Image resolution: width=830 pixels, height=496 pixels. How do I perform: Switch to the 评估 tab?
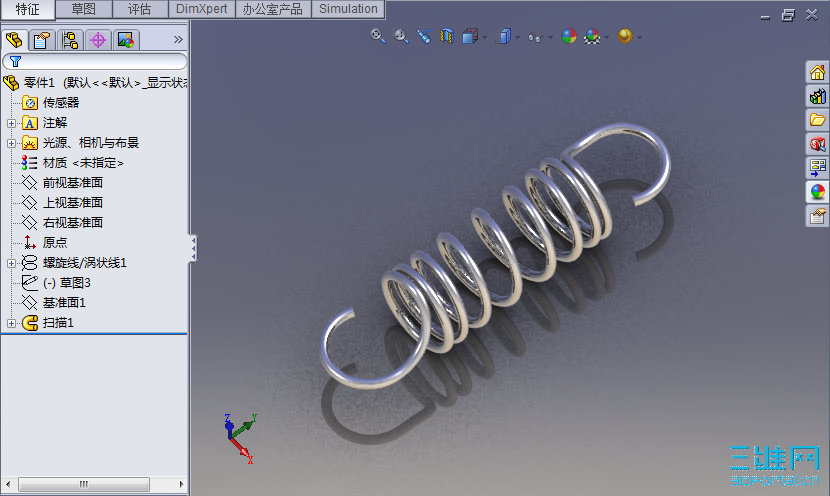click(x=140, y=9)
